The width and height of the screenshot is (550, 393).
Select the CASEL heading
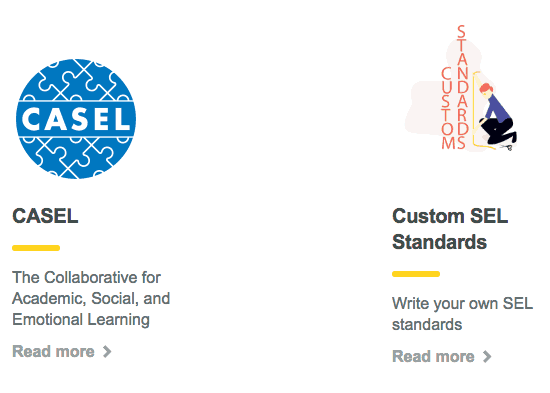click(45, 215)
